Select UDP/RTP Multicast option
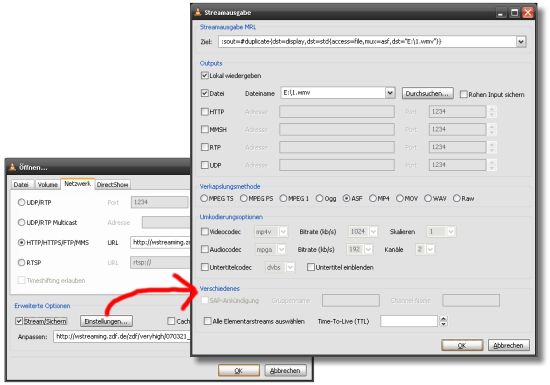550x385 pixels. [x=21, y=222]
